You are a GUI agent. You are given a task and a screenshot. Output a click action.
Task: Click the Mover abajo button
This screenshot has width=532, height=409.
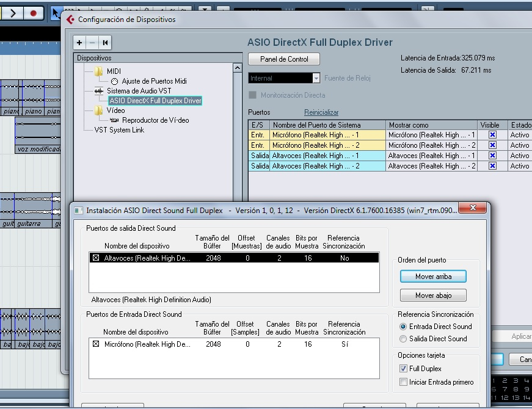433,295
